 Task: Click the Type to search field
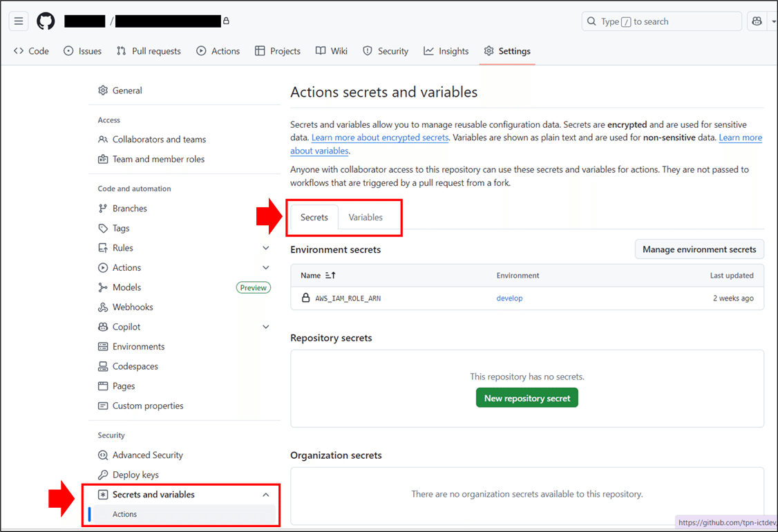point(660,21)
